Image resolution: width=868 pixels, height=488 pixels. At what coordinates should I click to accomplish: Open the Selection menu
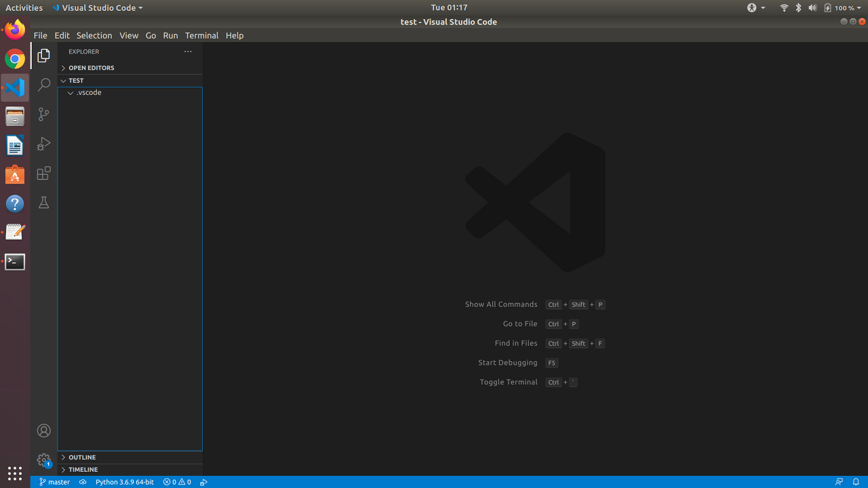coord(94,35)
